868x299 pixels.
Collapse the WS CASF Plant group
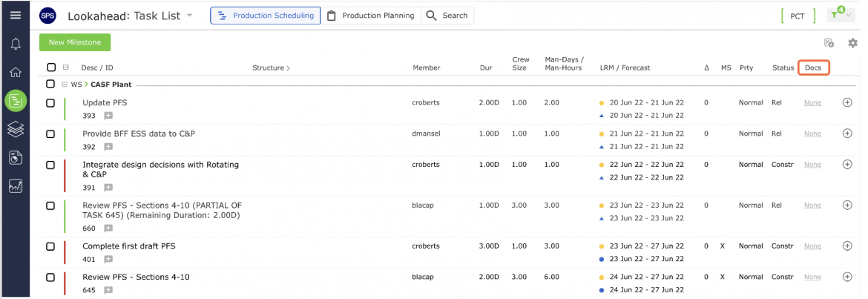coord(65,84)
